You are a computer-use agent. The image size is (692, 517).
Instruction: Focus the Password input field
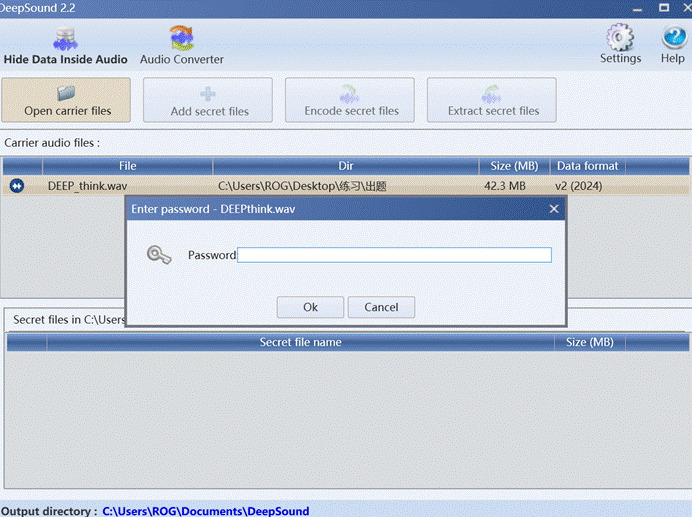click(x=395, y=255)
